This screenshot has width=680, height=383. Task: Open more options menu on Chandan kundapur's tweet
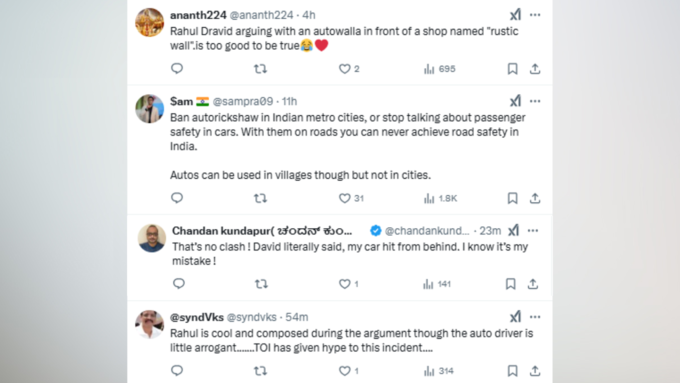pos(533,230)
